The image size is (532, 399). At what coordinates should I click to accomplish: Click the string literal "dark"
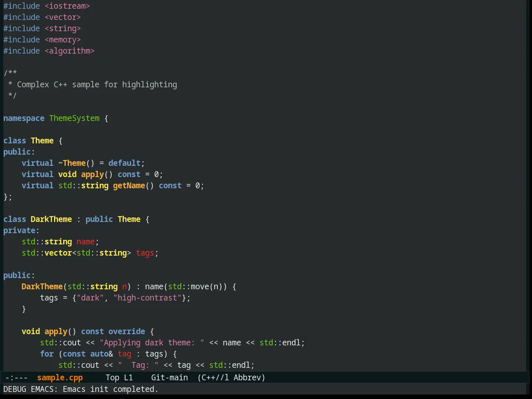(90, 298)
